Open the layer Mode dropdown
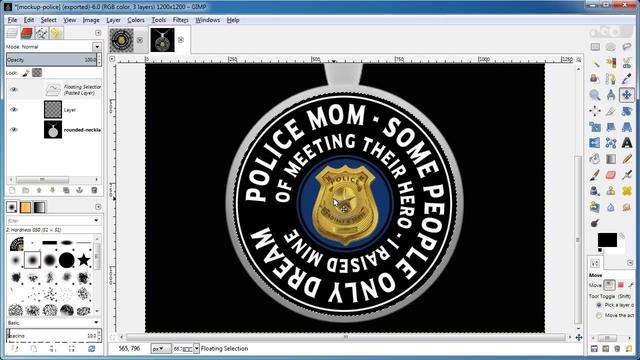The image size is (640, 360). 97,47
